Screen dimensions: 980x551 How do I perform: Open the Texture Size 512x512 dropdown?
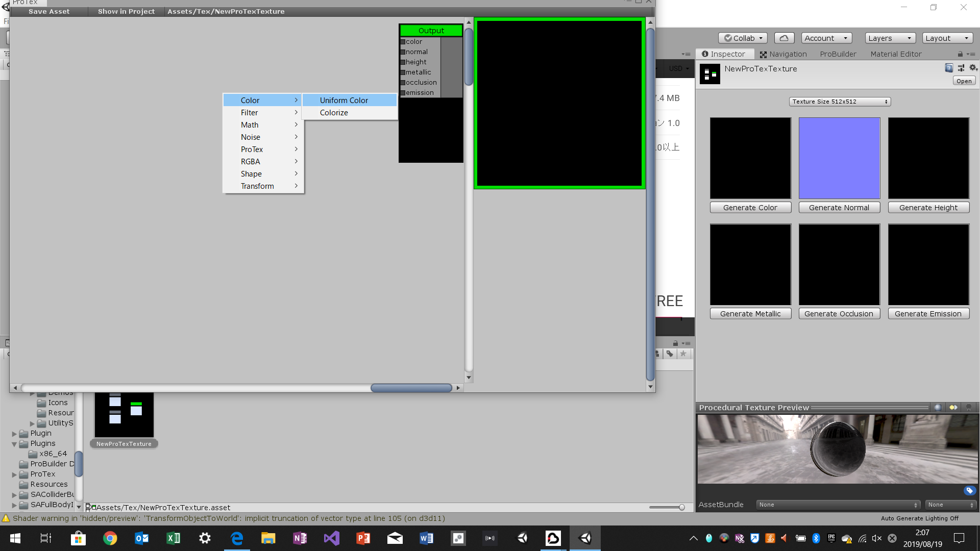pos(840,102)
